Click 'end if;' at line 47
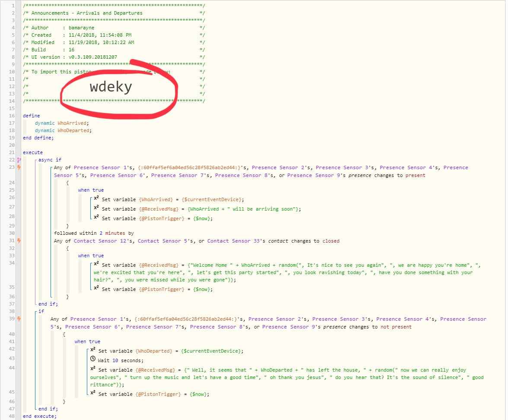 tap(48, 409)
